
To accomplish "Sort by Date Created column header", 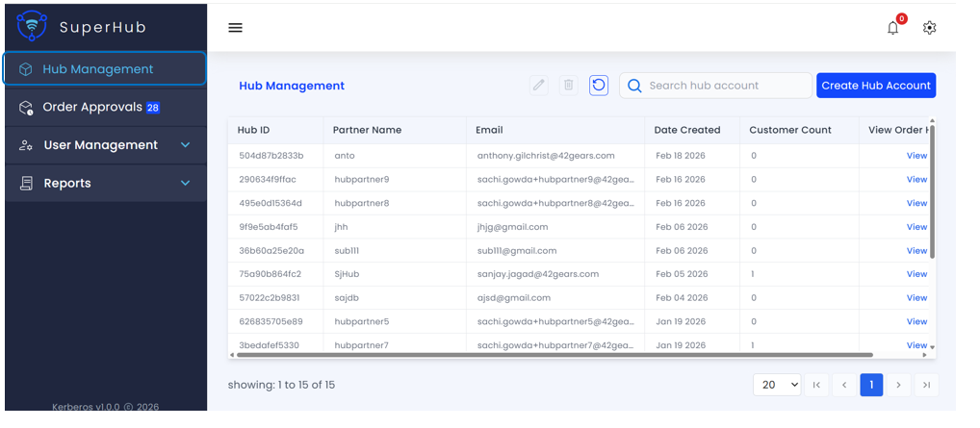I will (x=687, y=130).
